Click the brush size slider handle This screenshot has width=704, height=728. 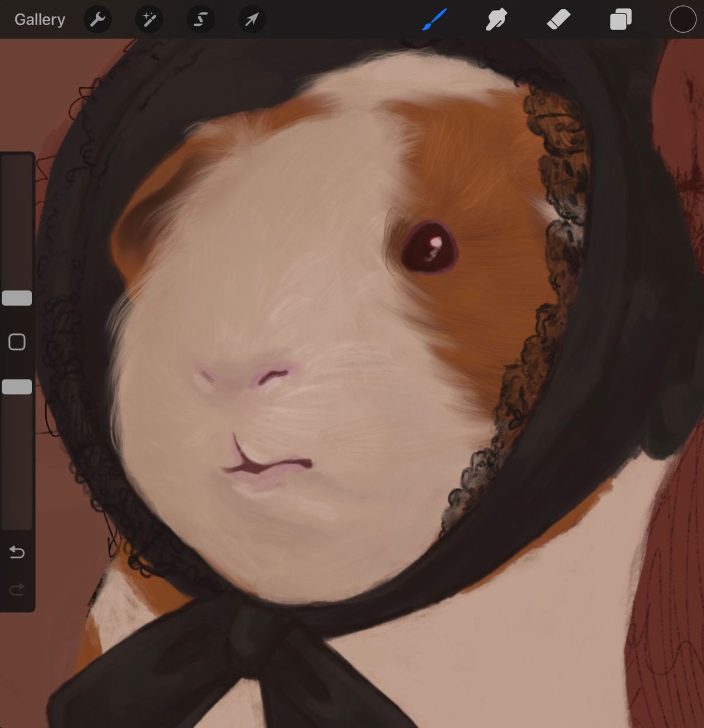(17, 298)
